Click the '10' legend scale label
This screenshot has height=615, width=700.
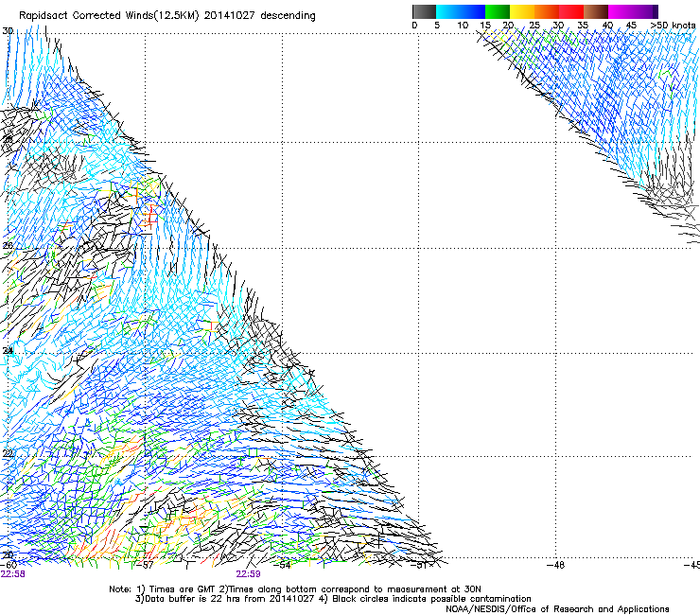click(x=463, y=26)
